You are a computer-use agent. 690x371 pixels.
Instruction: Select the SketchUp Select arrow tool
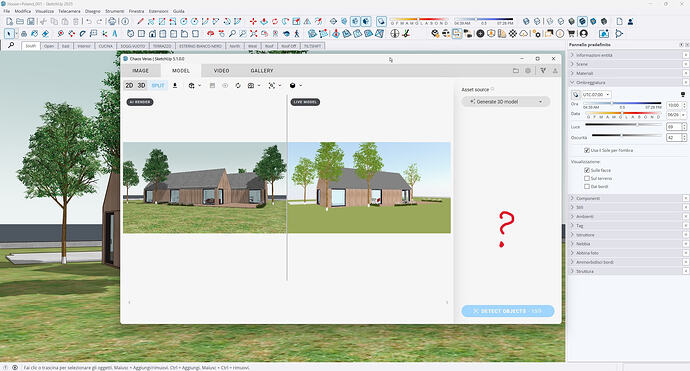(x=10, y=33)
